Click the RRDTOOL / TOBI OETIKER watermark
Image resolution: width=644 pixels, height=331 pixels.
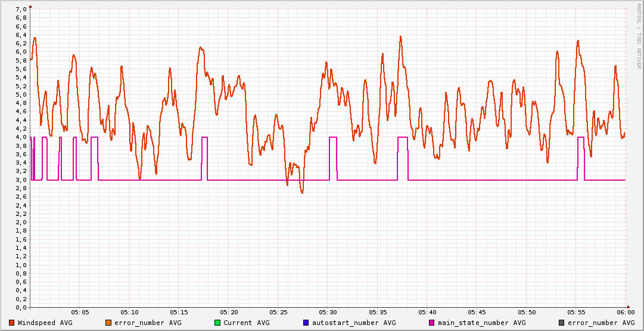639,36
